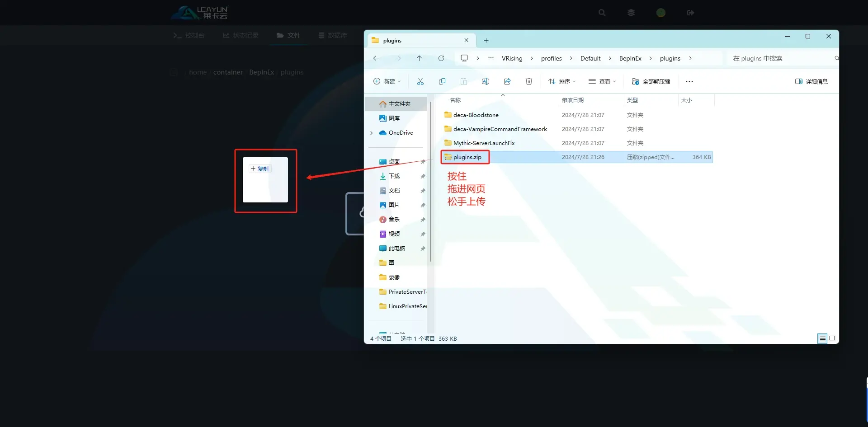The height and width of the screenshot is (427, 868).
Task: Open 控制台 tab in the web panel
Action: [189, 35]
